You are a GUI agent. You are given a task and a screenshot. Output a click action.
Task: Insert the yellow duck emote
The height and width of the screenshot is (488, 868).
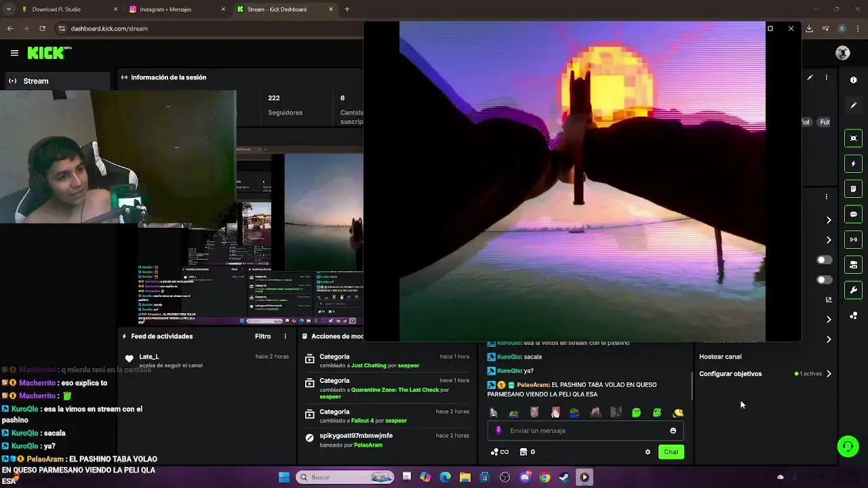[677, 412]
